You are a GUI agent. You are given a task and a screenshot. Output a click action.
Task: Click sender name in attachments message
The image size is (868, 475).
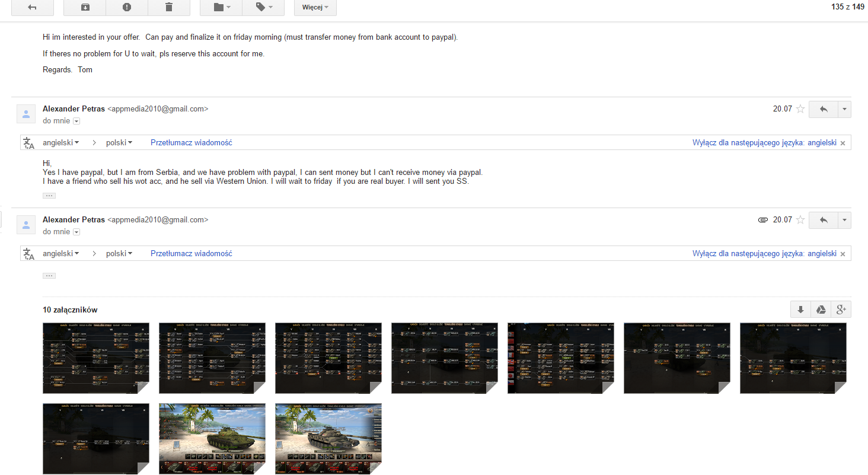click(74, 220)
